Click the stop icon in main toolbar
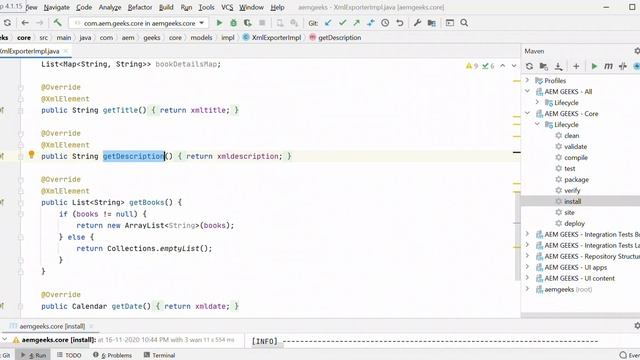 262,23
